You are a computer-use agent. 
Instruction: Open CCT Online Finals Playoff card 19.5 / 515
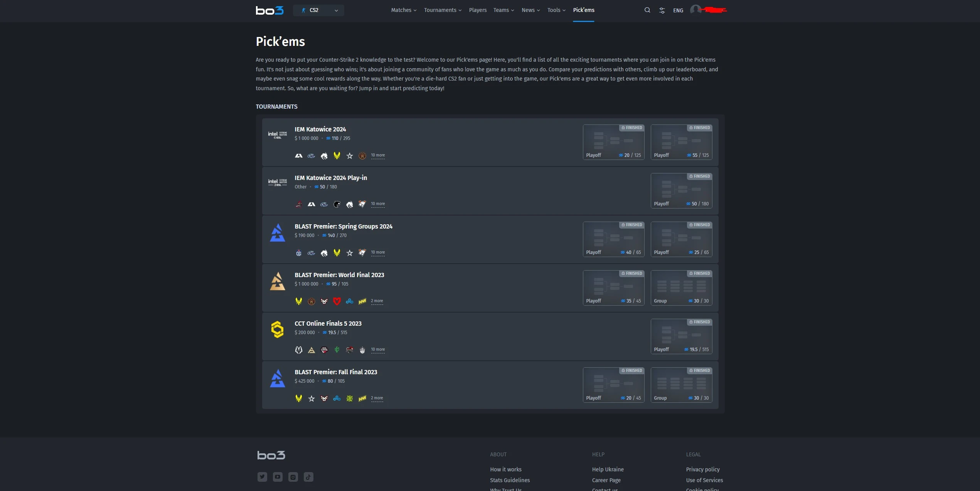point(681,336)
